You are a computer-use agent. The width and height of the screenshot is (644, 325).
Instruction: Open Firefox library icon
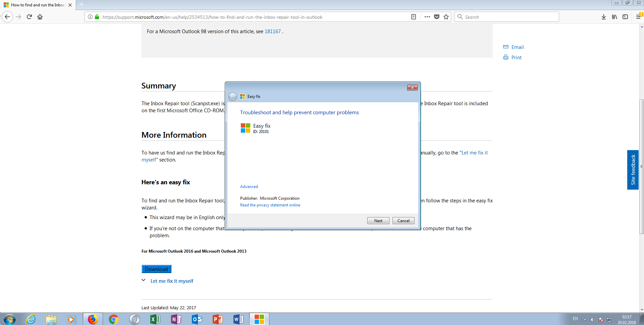(614, 17)
